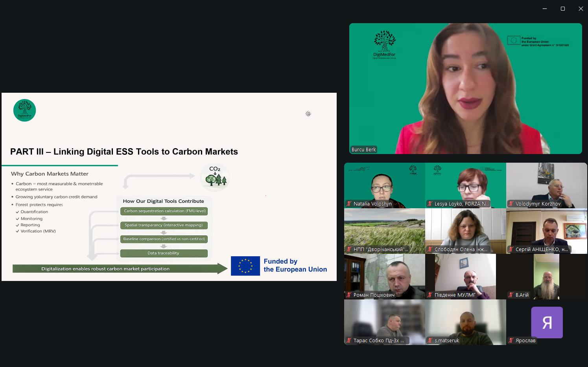Screen dimensions: 588x367
Task: Click muted mic icon beside Ярослав
Action: (511, 340)
